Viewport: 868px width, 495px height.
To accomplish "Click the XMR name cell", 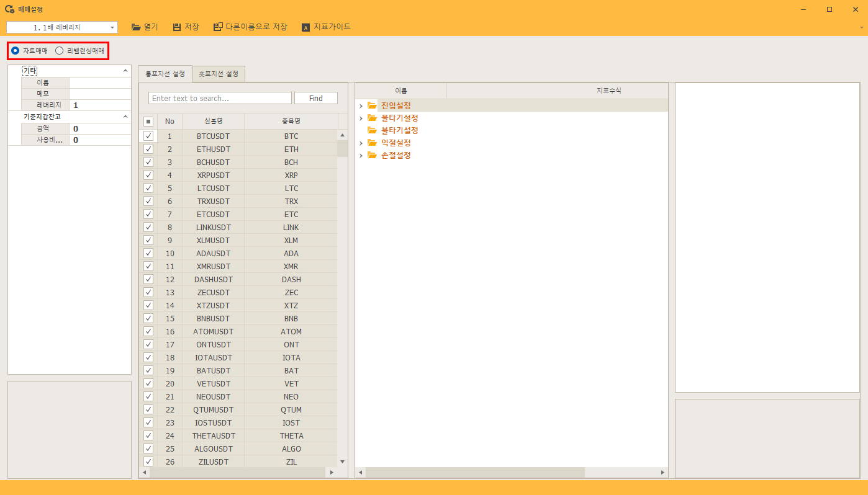I will click(291, 266).
